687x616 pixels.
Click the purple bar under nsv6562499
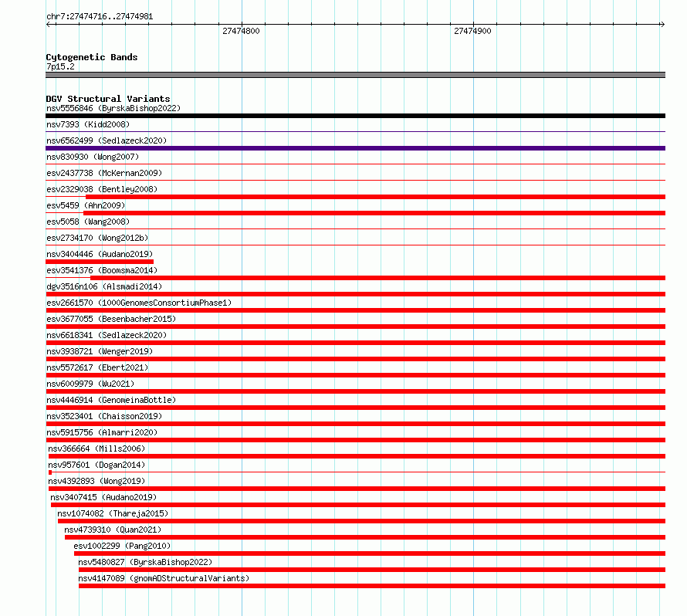[355, 148]
